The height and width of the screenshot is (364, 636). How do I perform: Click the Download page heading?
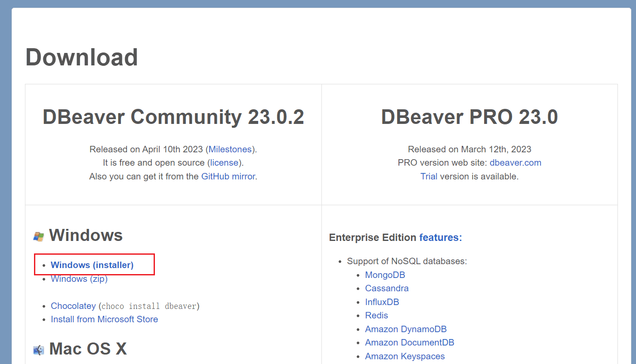tap(82, 57)
